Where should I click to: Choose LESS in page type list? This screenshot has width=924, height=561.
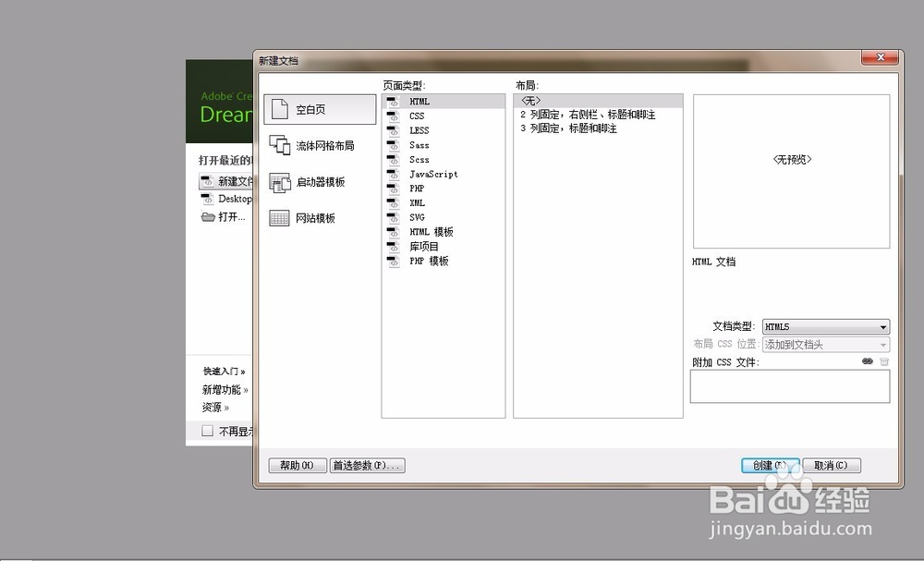(444, 130)
